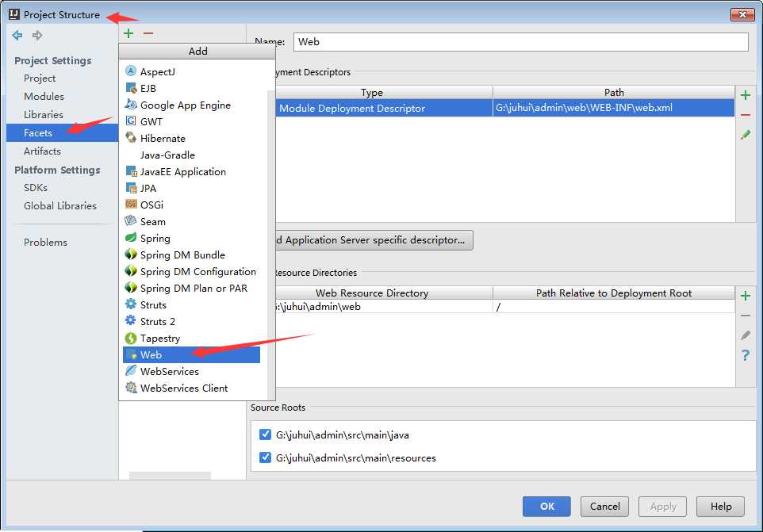Image resolution: width=763 pixels, height=532 pixels.
Task: Select the GWT facet
Action: click(191, 121)
